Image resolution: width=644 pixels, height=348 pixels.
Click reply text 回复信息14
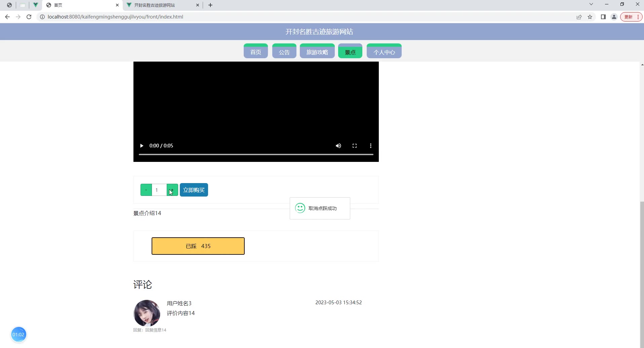[156, 330]
